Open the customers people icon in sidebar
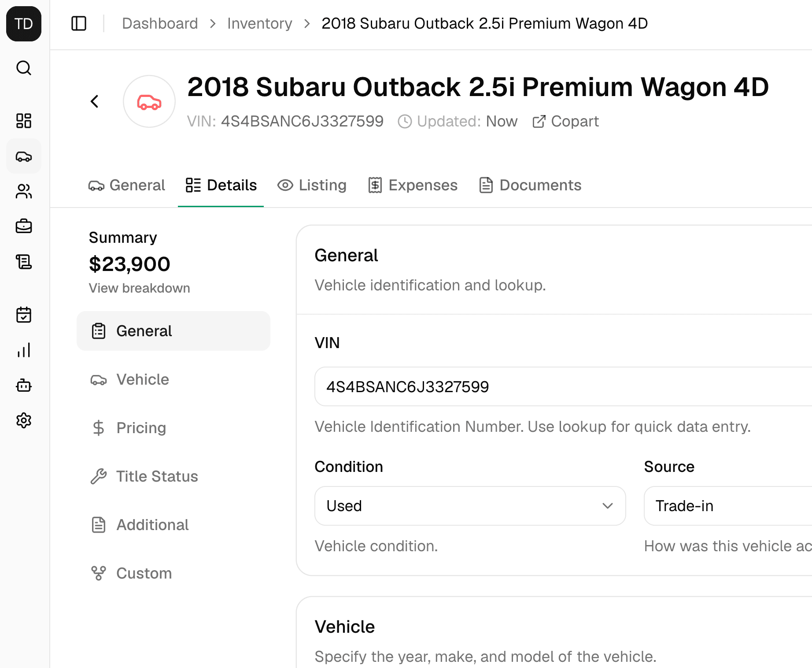This screenshot has width=812, height=668. 24,191
